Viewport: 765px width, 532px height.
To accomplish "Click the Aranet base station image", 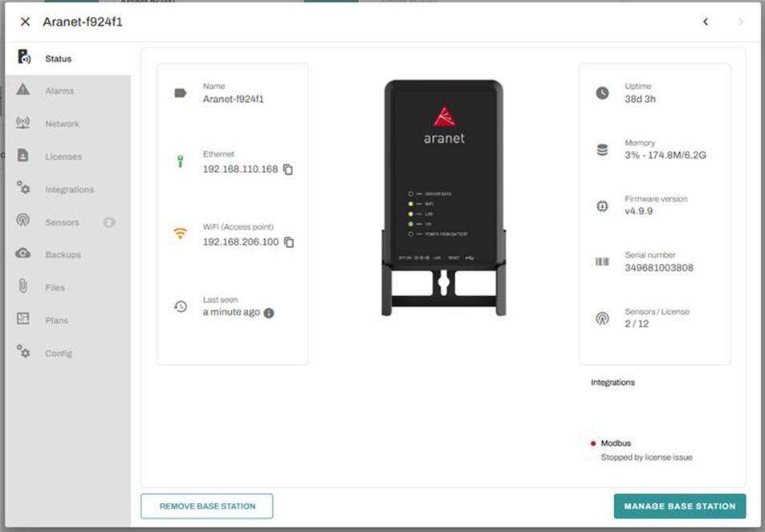I will pos(444,197).
